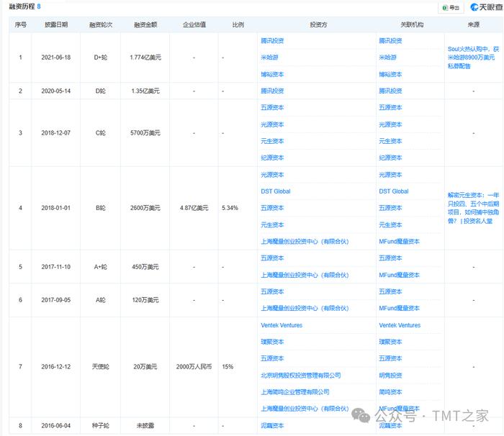Open Ventek Ventures in the 关联机构 column

click(x=400, y=325)
